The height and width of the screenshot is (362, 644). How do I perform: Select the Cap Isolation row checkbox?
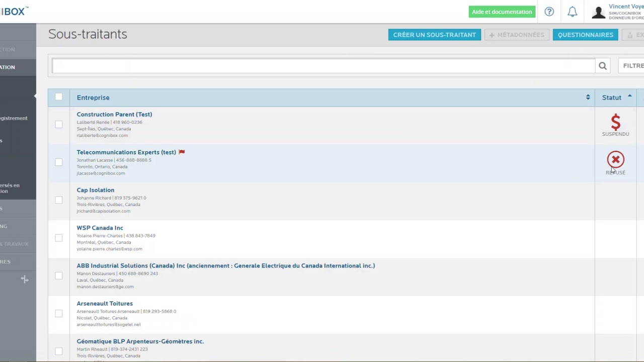pos(59,200)
